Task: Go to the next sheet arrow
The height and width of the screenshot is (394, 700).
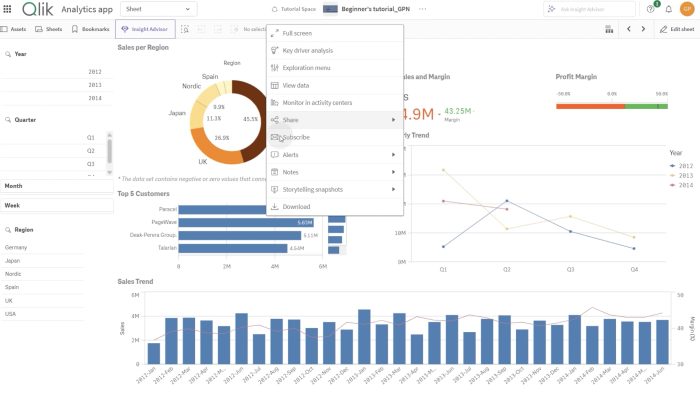Action: click(643, 29)
